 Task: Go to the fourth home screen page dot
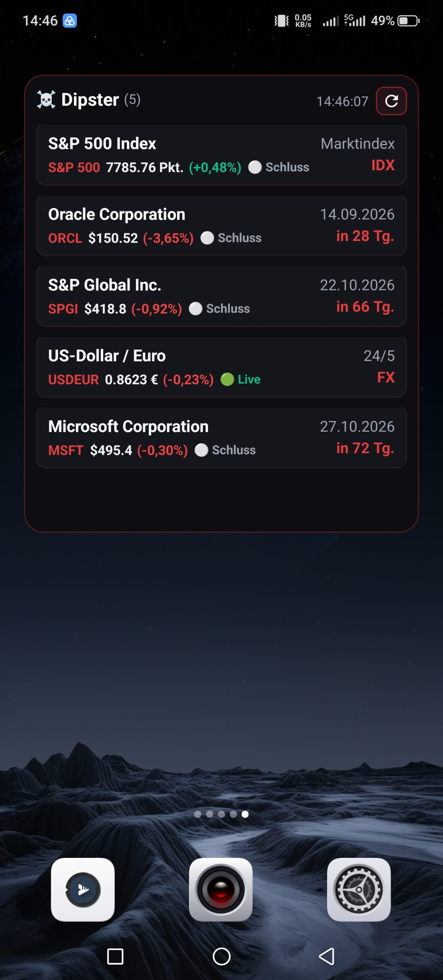click(x=233, y=814)
